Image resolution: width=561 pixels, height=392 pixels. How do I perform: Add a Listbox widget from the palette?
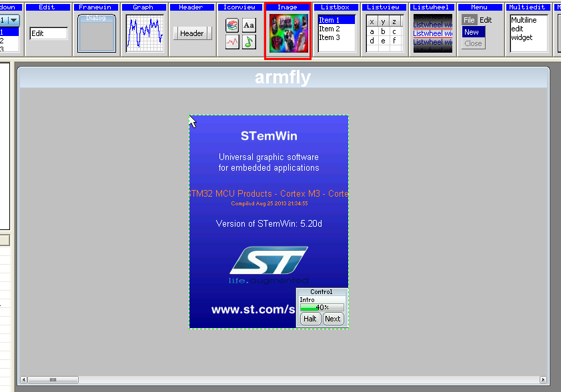tap(336, 30)
